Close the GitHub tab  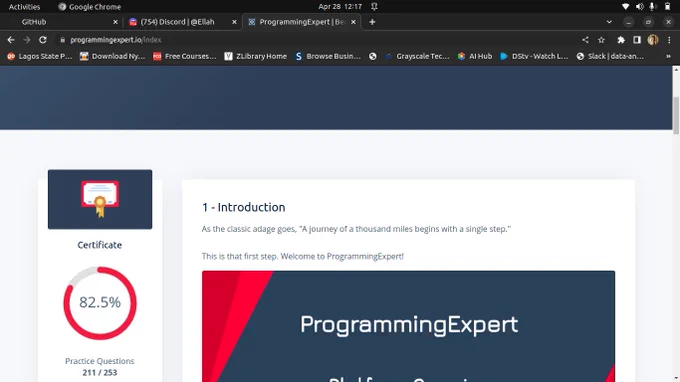pyautogui.click(x=115, y=22)
